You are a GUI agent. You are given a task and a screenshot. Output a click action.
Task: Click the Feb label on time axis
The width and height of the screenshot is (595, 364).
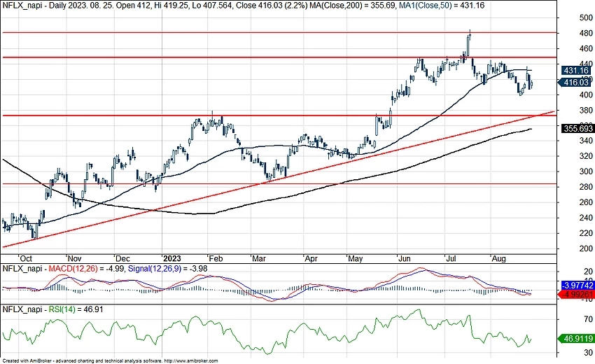pos(216,259)
